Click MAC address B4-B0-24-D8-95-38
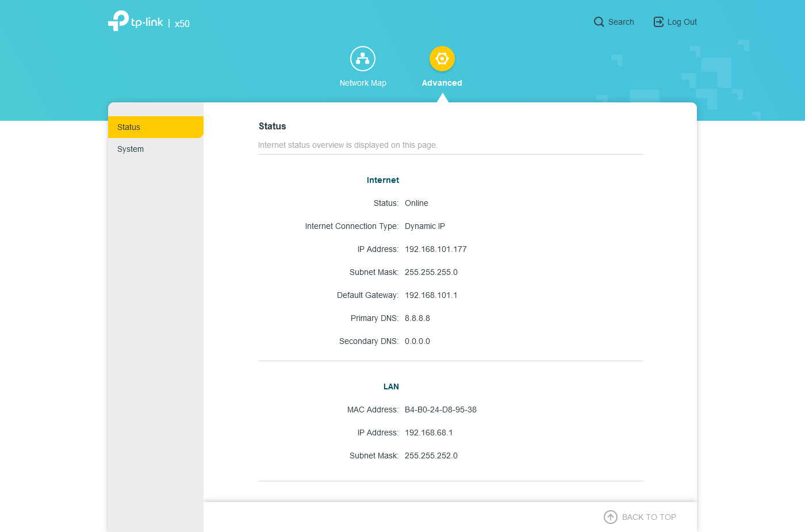 point(440,409)
